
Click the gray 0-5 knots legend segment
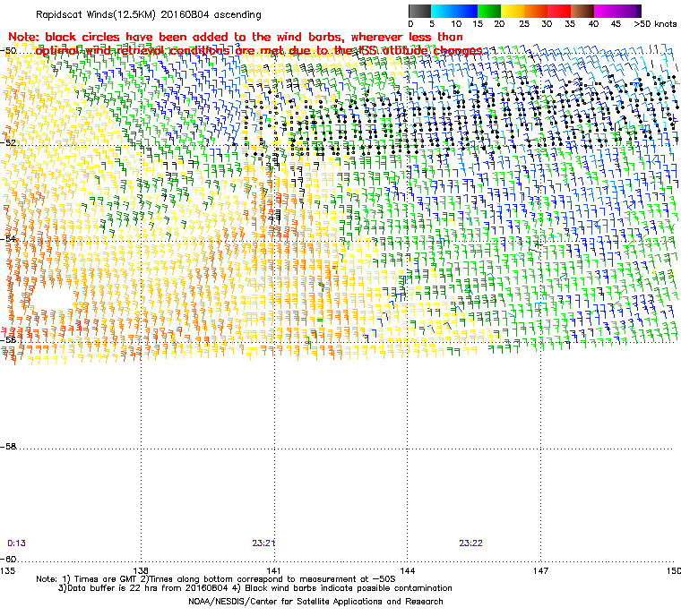click(419, 11)
